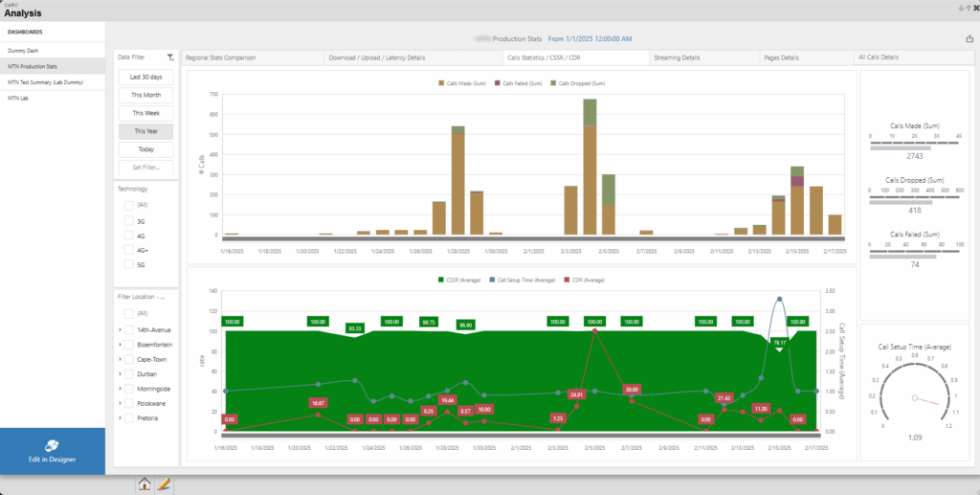Click the pencil edit icon
The height and width of the screenshot is (495, 980).
point(163,484)
